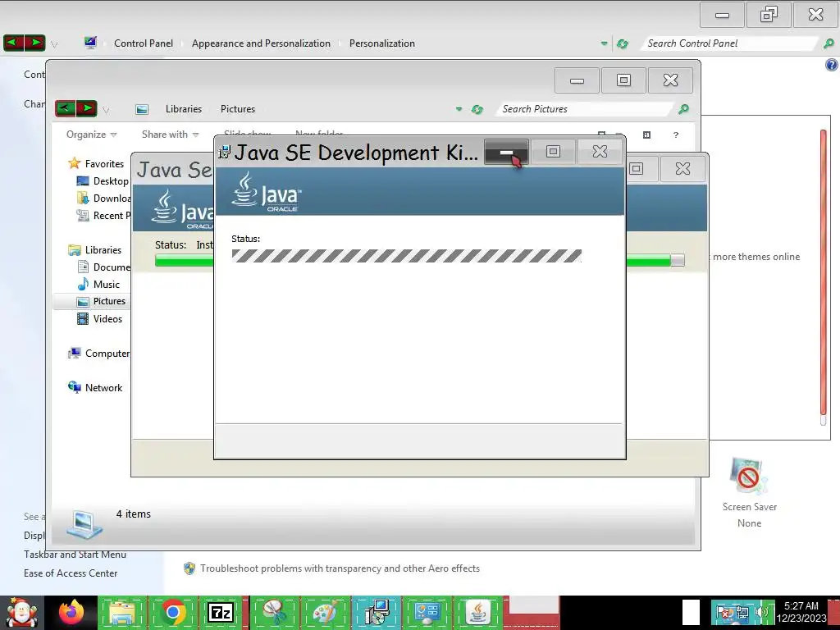Toggle the explorer preview pane icon
This screenshot has height=630, width=840.
click(x=646, y=135)
